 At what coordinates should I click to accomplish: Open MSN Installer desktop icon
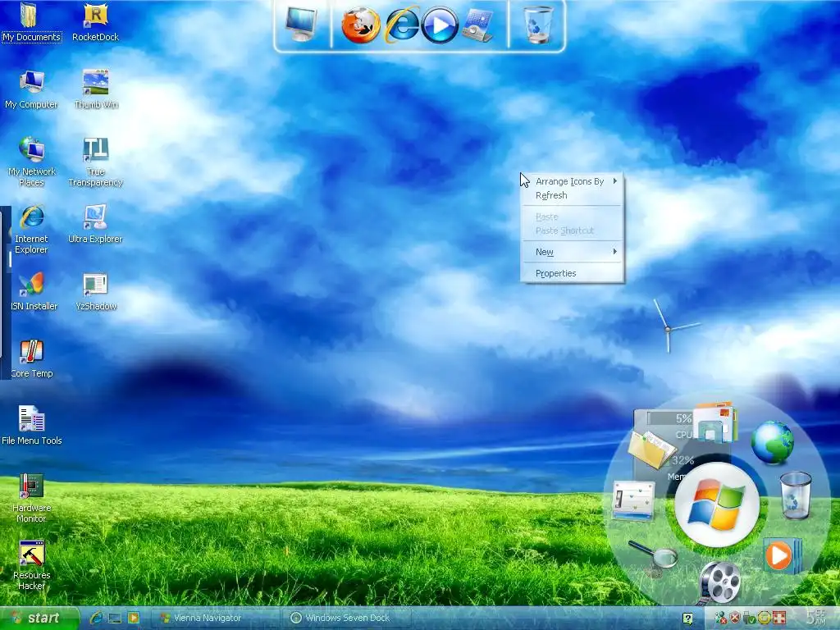click(33, 293)
